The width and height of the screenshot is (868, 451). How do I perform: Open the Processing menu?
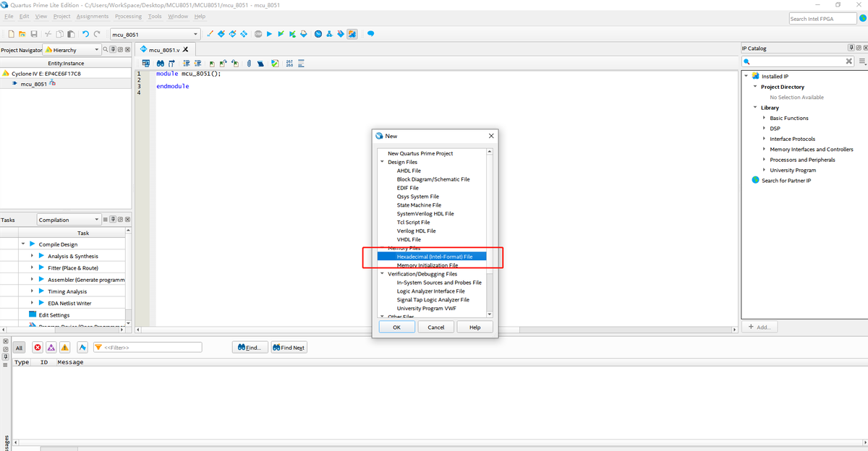coord(128,16)
